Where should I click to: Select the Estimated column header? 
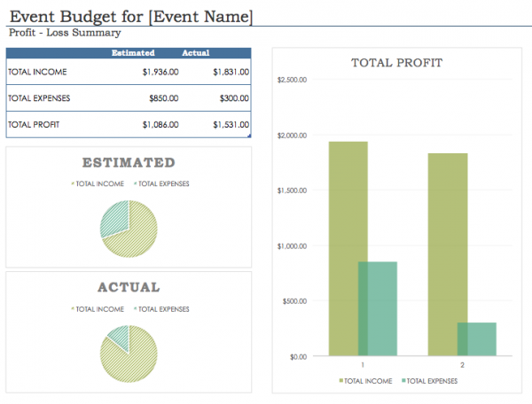(133, 53)
